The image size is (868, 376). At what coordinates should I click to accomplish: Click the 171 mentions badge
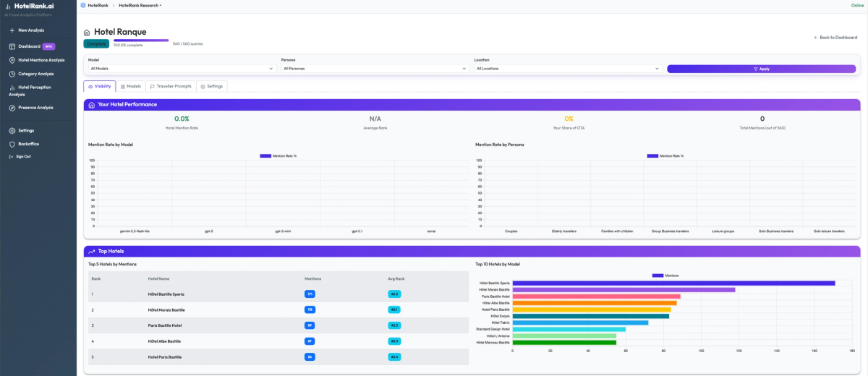click(x=310, y=294)
